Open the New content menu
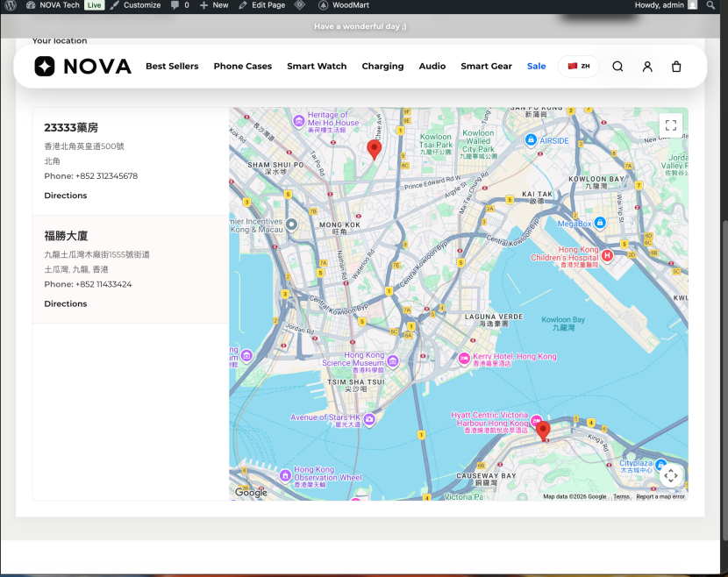The height and width of the screenshot is (577, 728). (214, 5)
